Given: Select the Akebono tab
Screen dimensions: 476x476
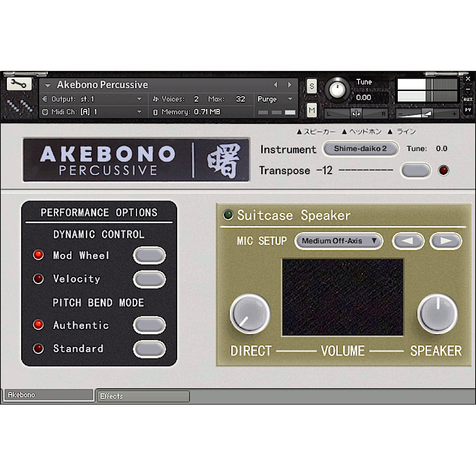Looking at the screenshot, I should [x=48, y=394].
